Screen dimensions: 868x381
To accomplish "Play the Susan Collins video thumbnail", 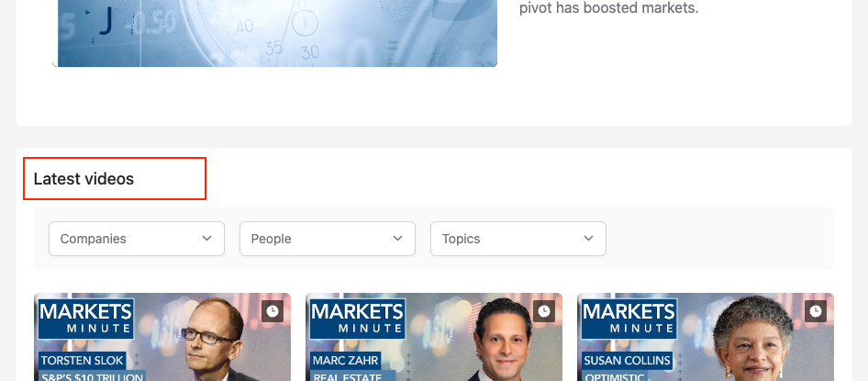I will pos(706,337).
